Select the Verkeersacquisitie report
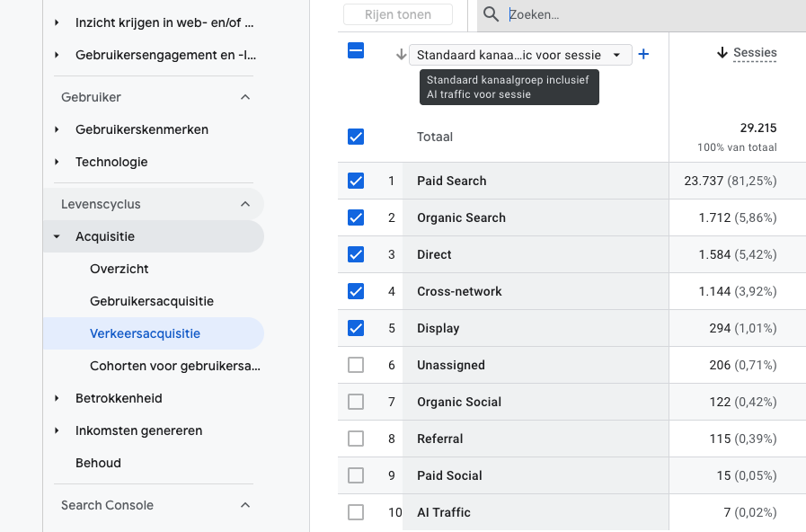The height and width of the screenshot is (532, 806). (145, 333)
